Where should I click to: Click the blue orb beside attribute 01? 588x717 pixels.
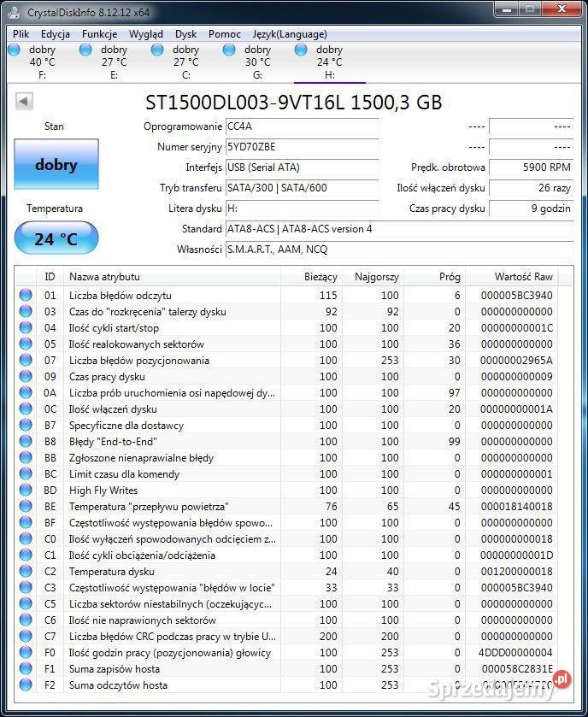point(26,296)
